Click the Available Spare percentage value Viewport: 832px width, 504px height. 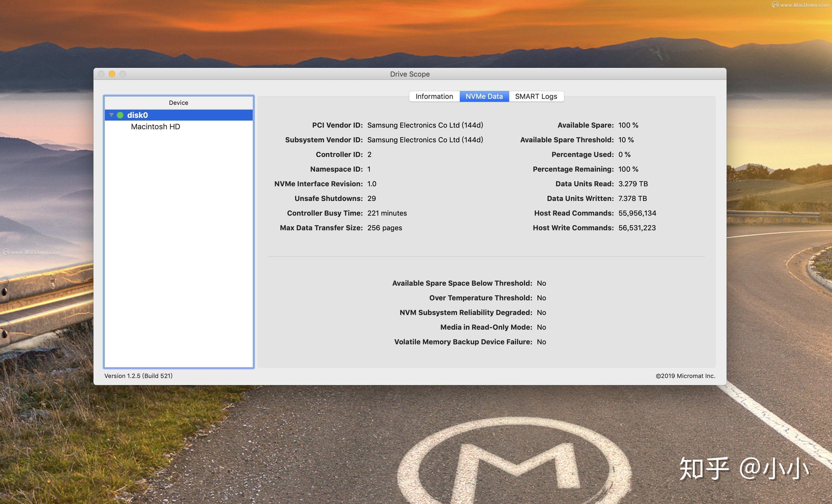[x=628, y=125]
